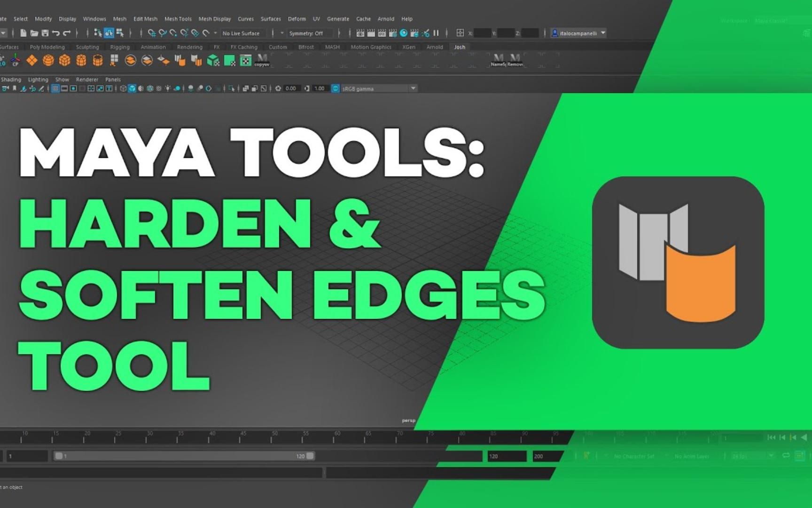Select by hierarchy mode icon
Viewport: 812px width, 508px height.
tap(98, 33)
